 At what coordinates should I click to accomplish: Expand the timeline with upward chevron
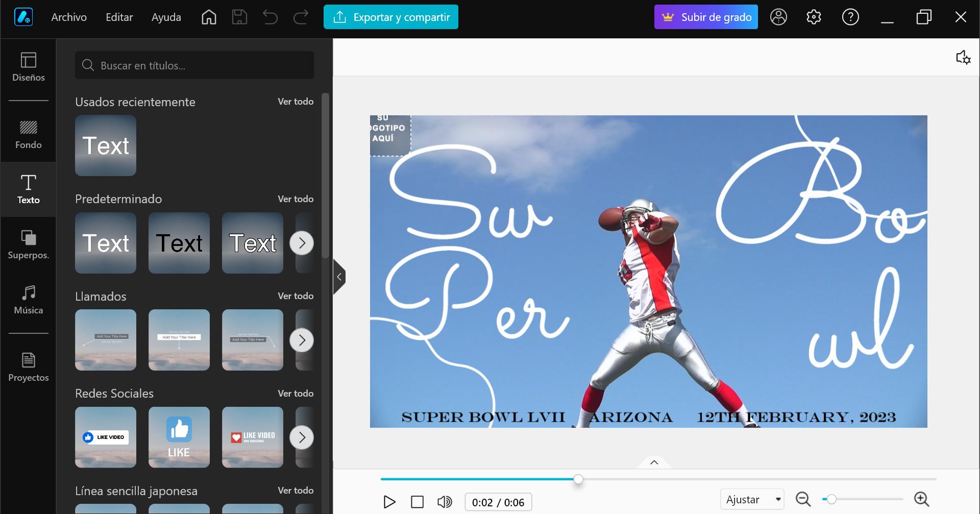pos(654,462)
